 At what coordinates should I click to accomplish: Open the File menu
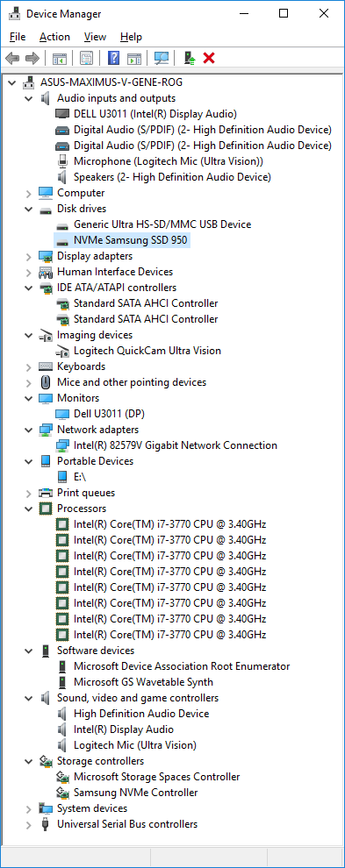(x=18, y=37)
